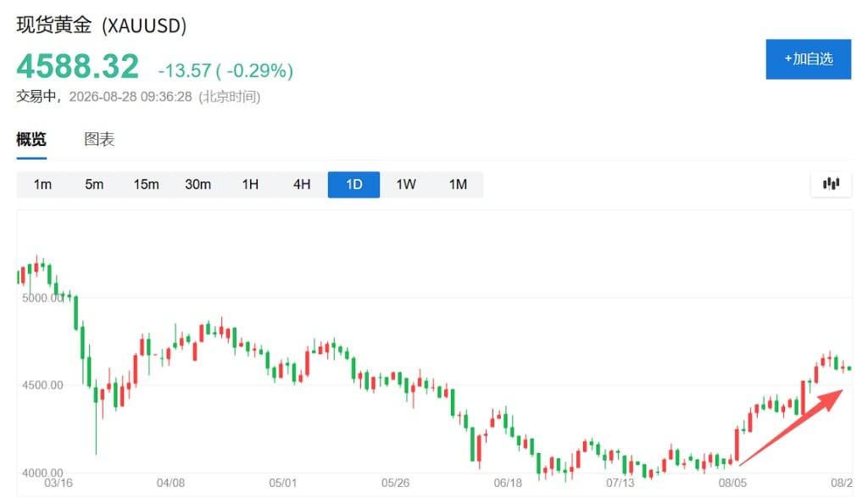The height and width of the screenshot is (498, 868).
Task: Switch chart to 1M monthly candles
Action: coord(458,184)
